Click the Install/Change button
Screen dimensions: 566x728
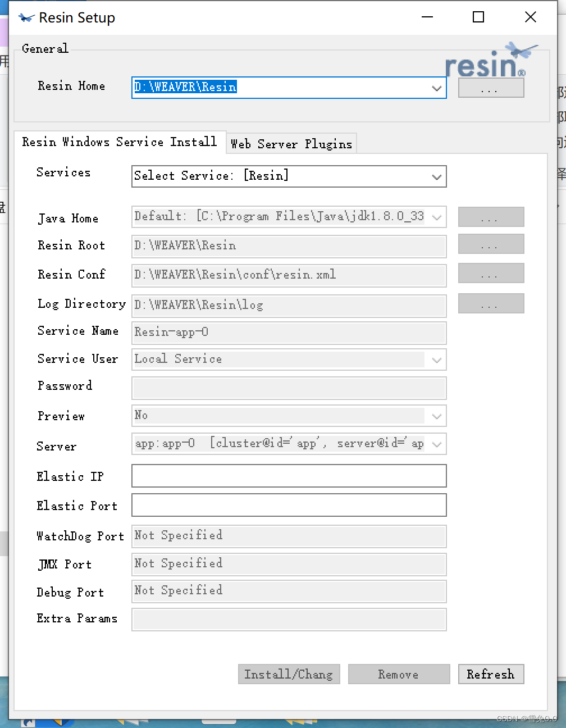289,674
